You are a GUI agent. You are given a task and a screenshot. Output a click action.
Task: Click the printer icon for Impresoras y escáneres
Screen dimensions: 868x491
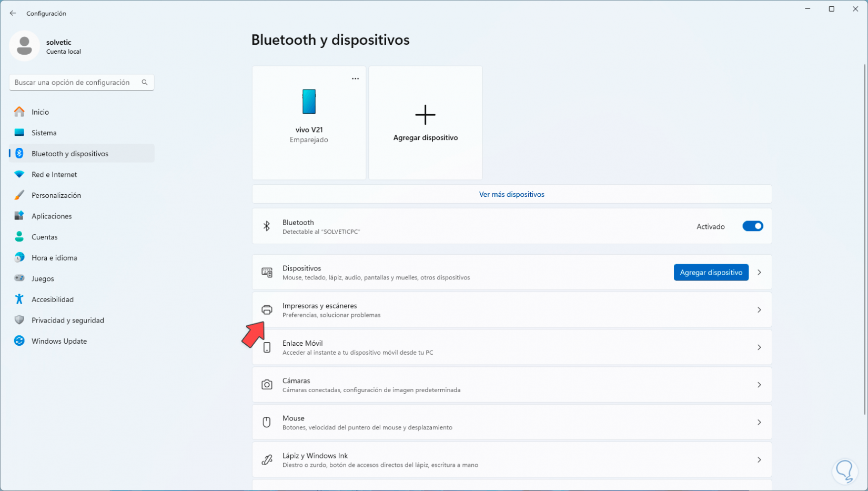(267, 310)
